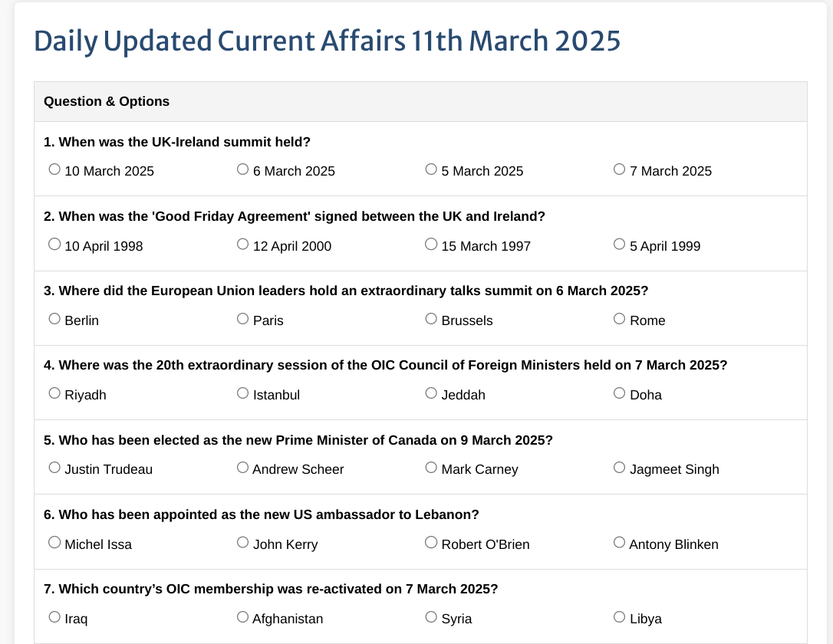Select Brussels for the EU summit question
This screenshot has width=833, height=644.
(x=431, y=319)
